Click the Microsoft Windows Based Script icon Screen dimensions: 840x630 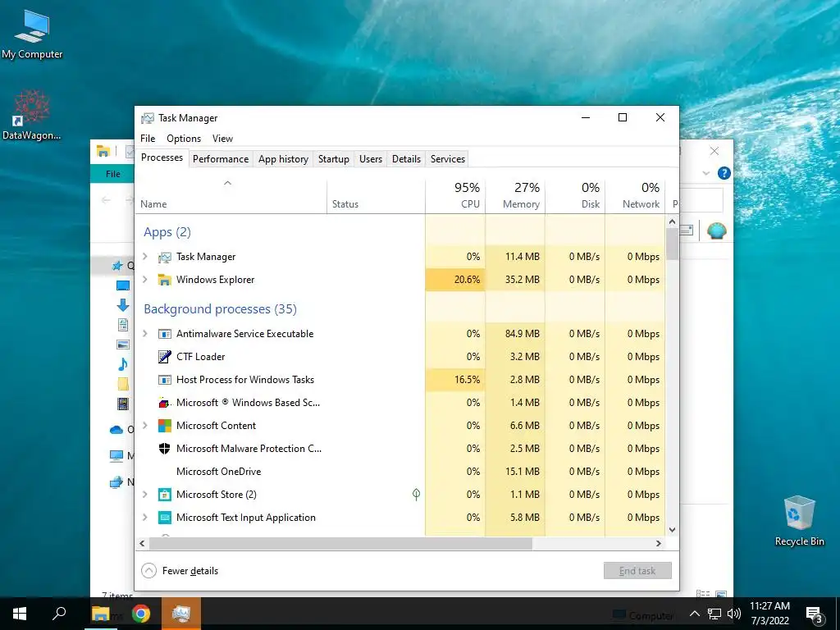point(164,403)
